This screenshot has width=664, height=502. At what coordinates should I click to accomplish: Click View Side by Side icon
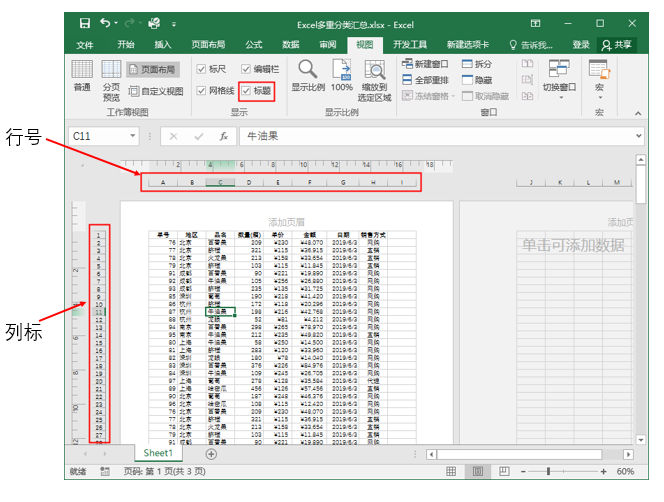point(527,64)
